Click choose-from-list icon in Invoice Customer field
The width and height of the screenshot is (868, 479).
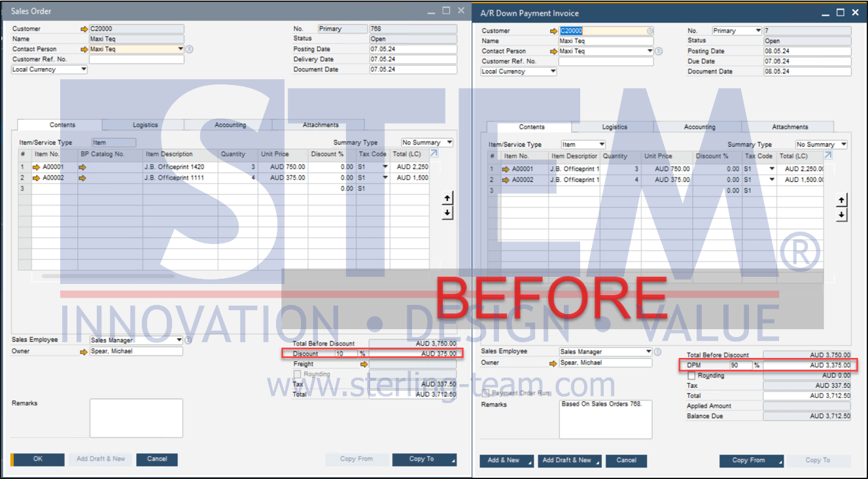click(650, 31)
